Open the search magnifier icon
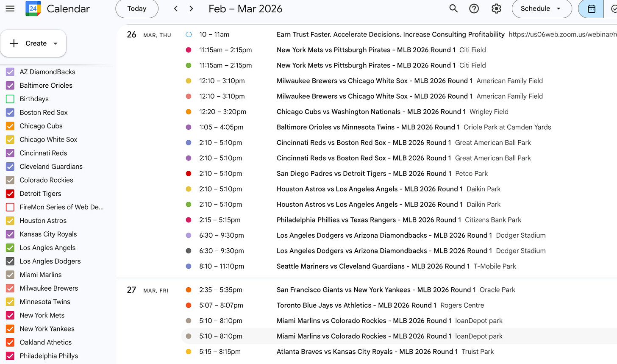 coord(453,8)
